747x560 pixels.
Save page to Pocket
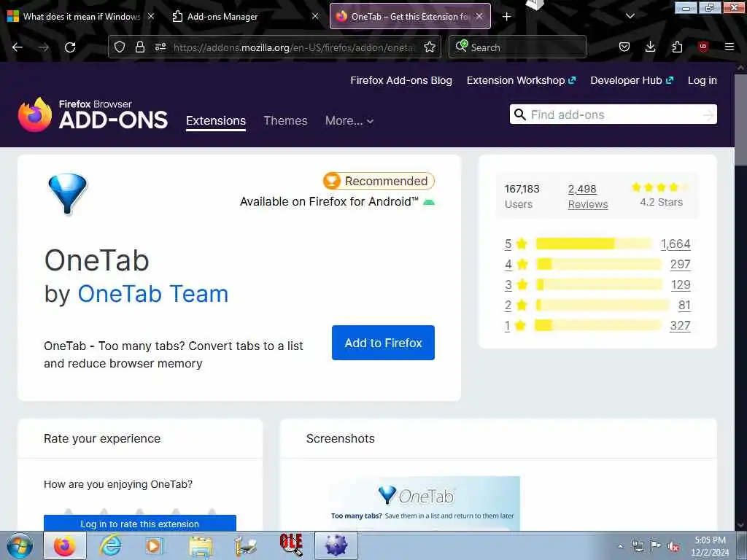[x=624, y=47]
